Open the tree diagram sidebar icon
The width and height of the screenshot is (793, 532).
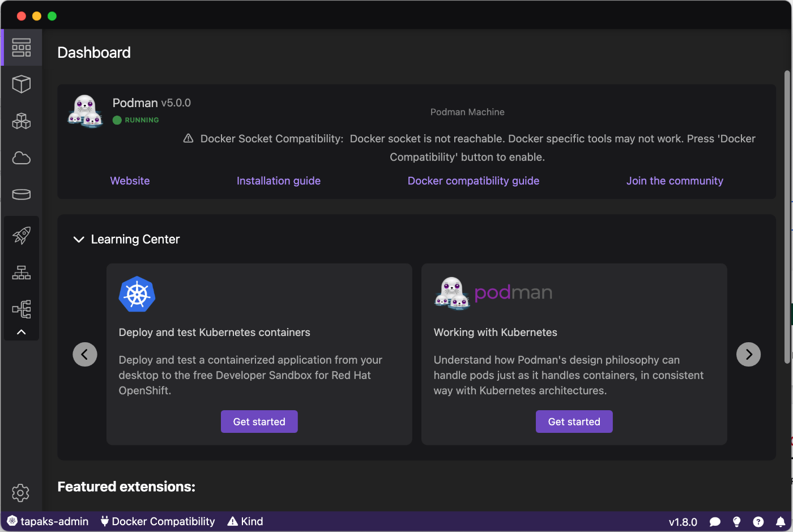22,309
